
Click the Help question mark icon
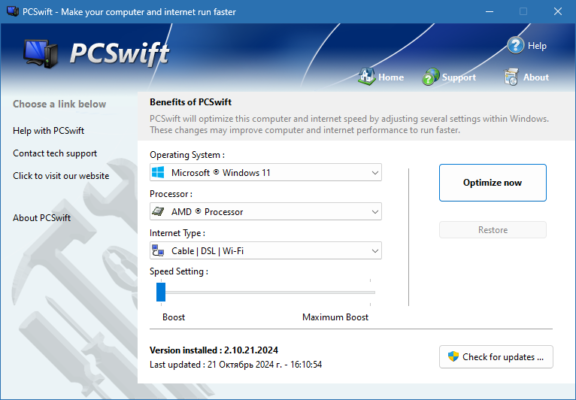coord(515,46)
